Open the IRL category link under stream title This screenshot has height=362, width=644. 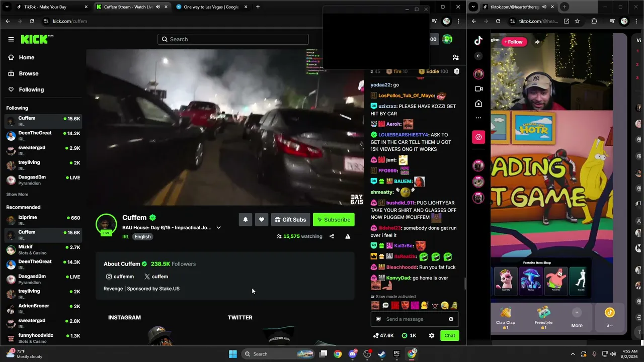tap(126, 237)
